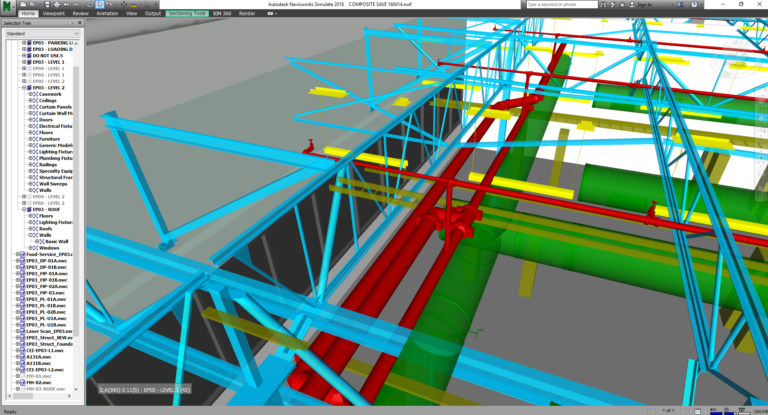Open the Review ribbon tab
The image size is (768, 415).
[81, 13]
